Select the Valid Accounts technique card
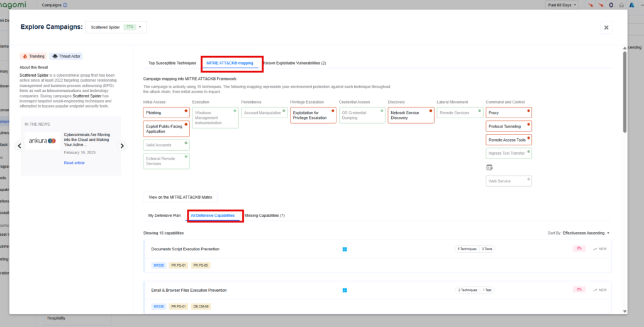Image resolution: width=644 pixels, height=327 pixels. pos(166,145)
